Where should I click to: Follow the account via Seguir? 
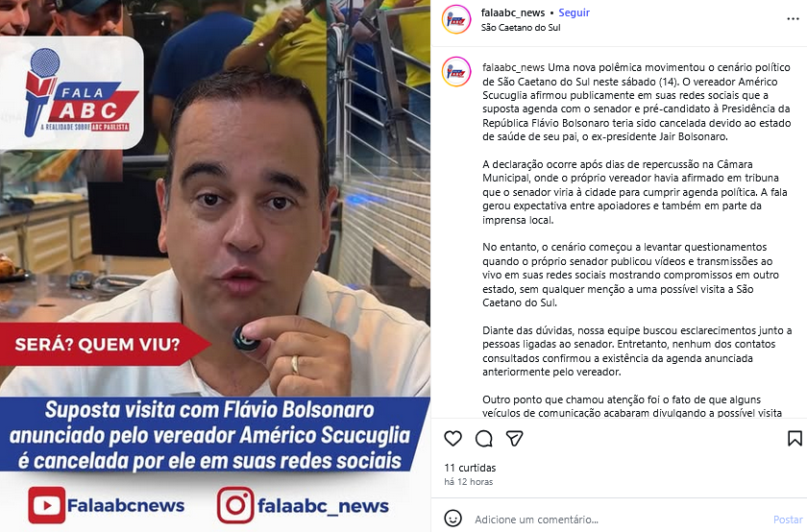pyautogui.click(x=574, y=12)
